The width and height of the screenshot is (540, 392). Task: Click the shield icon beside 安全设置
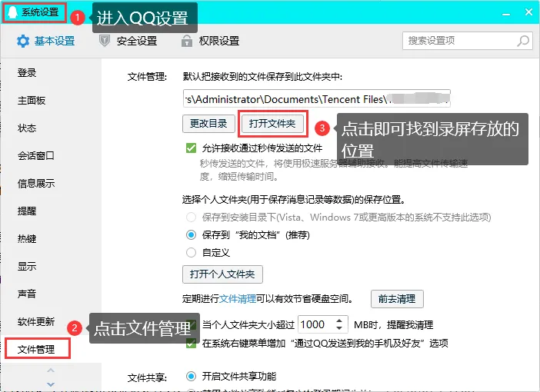(105, 41)
